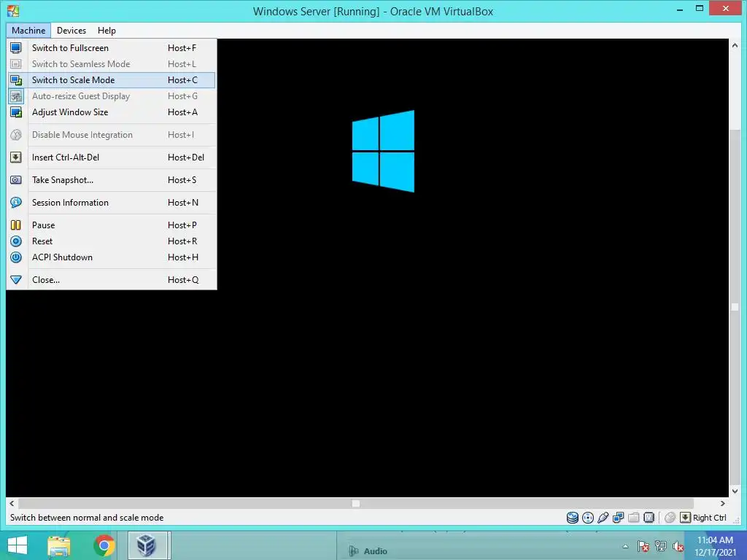Image resolution: width=747 pixels, height=560 pixels.
Task: Click status text about scale mode
Action: coord(87,518)
